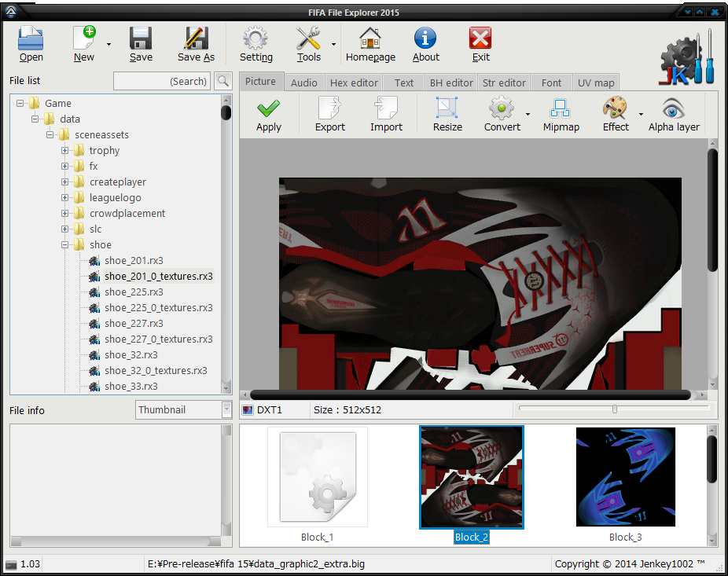Click the Convert format icon
The width and height of the screenshot is (728, 576).
[502, 115]
